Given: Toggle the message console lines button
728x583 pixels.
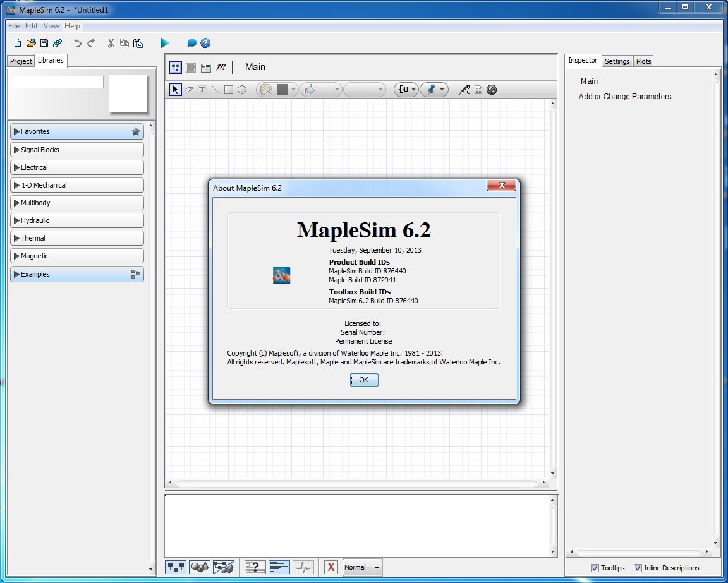Looking at the screenshot, I should pos(279,567).
